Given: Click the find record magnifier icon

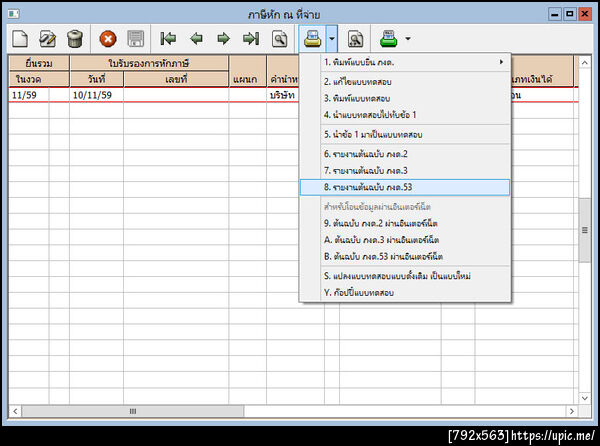Looking at the screenshot, I should point(279,39).
